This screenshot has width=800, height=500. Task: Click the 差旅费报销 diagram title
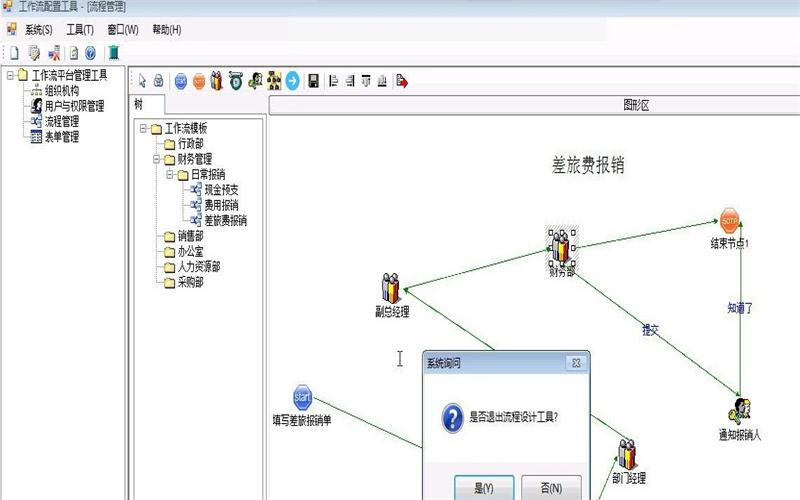[x=588, y=165]
